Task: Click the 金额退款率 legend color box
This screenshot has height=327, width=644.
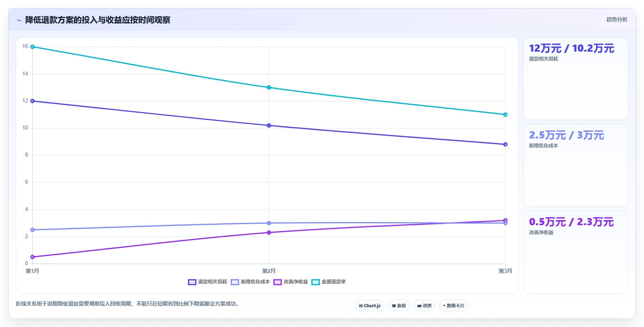Action: tap(315, 282)
